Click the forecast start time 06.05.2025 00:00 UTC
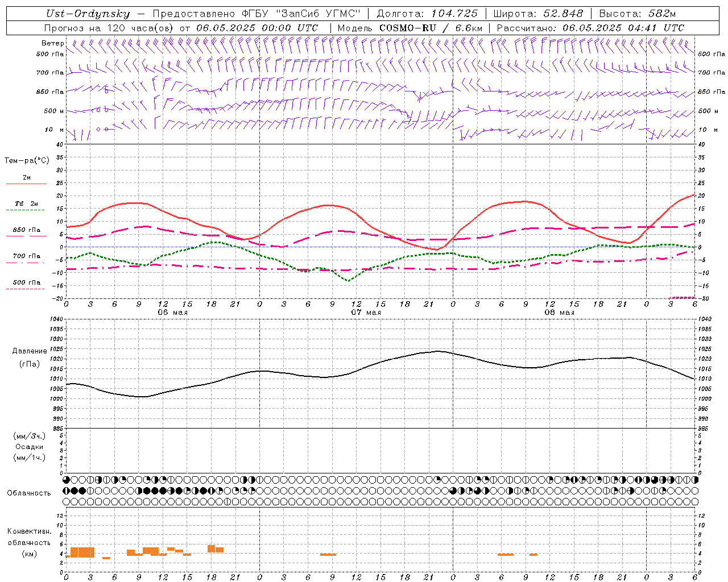The height and width of the screenshot is (582, 728). click(x=257, y=28)
